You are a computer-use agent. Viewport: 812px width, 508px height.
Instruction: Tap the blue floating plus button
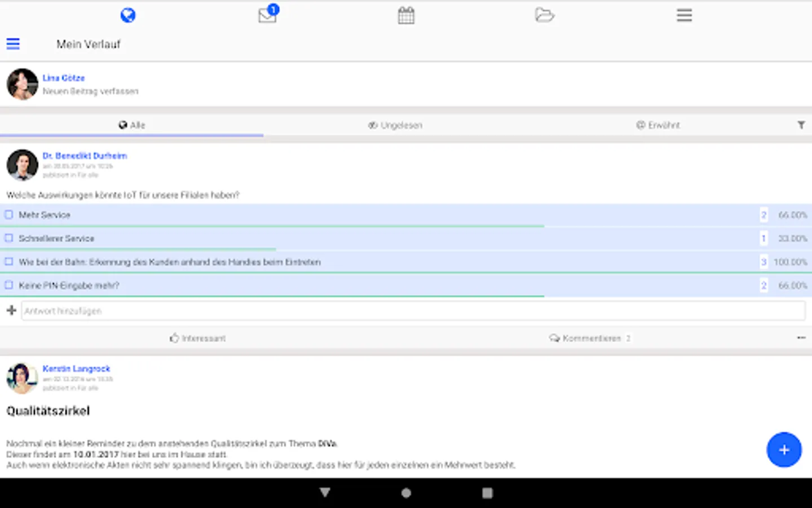point(784,450)
